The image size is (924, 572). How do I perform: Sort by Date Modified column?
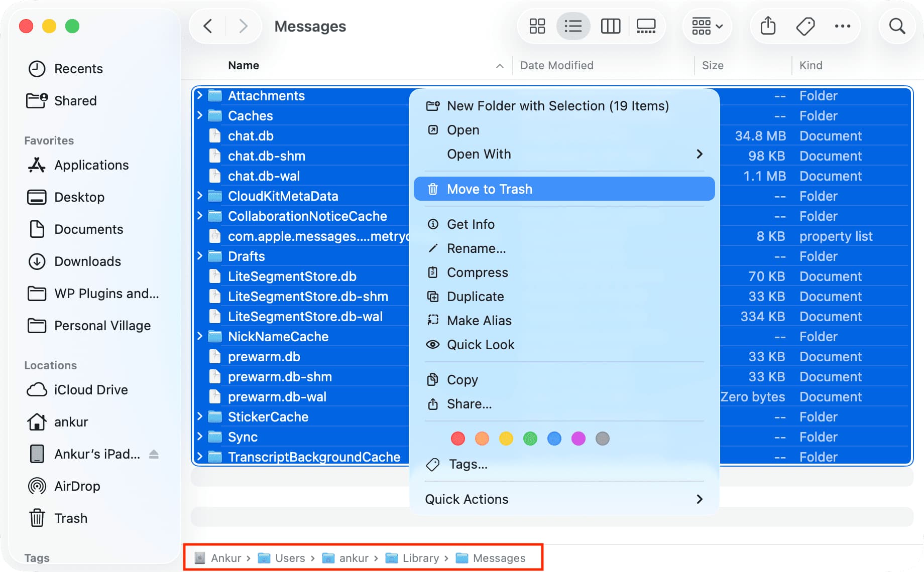[x=556, y=65]
